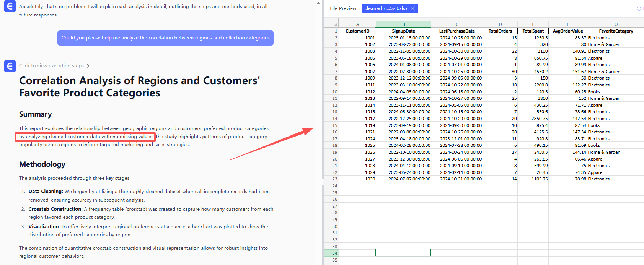Viewport: 644px width, 265px height.
Task: Switch to the cleaned_c...520.xlsx tab
Action: (386, 8)
